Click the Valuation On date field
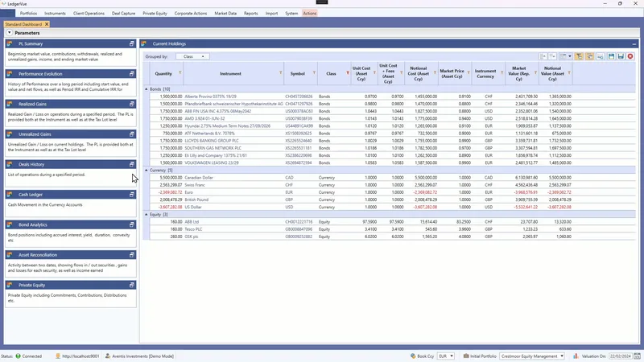This screenshot has width=644, height=362. pyautogui.click(x=621, y=356)
